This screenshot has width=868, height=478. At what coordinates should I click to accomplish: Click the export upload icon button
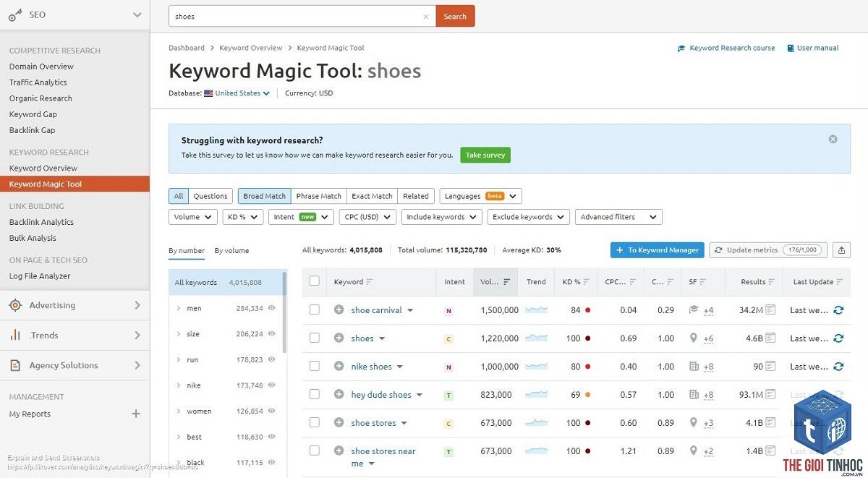click(x=841, y=249)
